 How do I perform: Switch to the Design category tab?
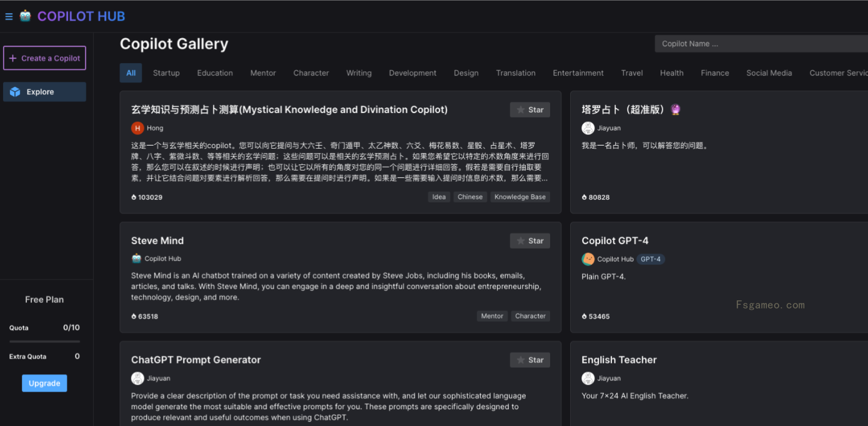click(x=466, y=73)
